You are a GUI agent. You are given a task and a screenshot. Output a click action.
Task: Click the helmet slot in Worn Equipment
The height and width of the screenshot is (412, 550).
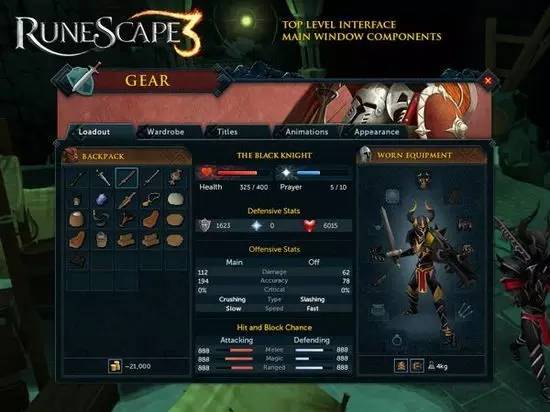coord(424,178)
